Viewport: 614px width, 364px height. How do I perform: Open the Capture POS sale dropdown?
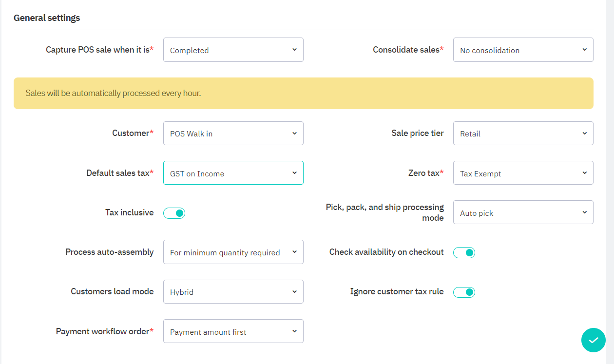[x=233, y=50]
